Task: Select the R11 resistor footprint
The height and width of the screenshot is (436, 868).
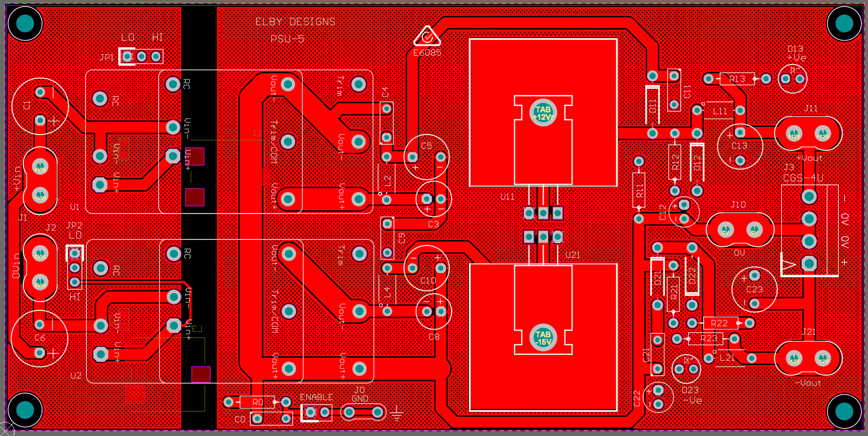Action: [x=639, y=190]
